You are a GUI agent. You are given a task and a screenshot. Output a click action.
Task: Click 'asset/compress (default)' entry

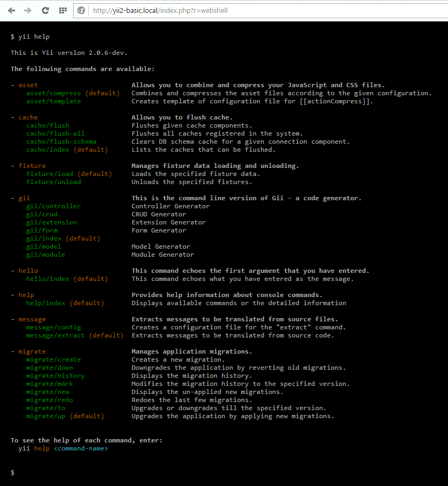click(73, 93)
